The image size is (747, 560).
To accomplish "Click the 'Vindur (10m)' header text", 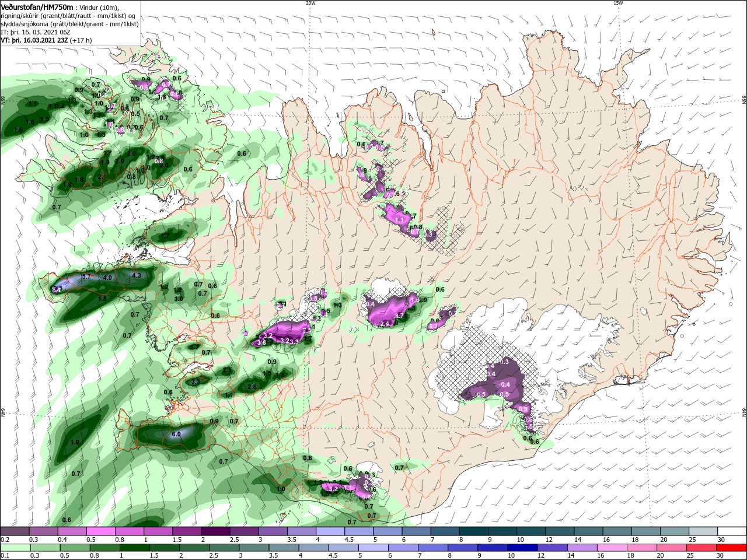I will (99, 7).
